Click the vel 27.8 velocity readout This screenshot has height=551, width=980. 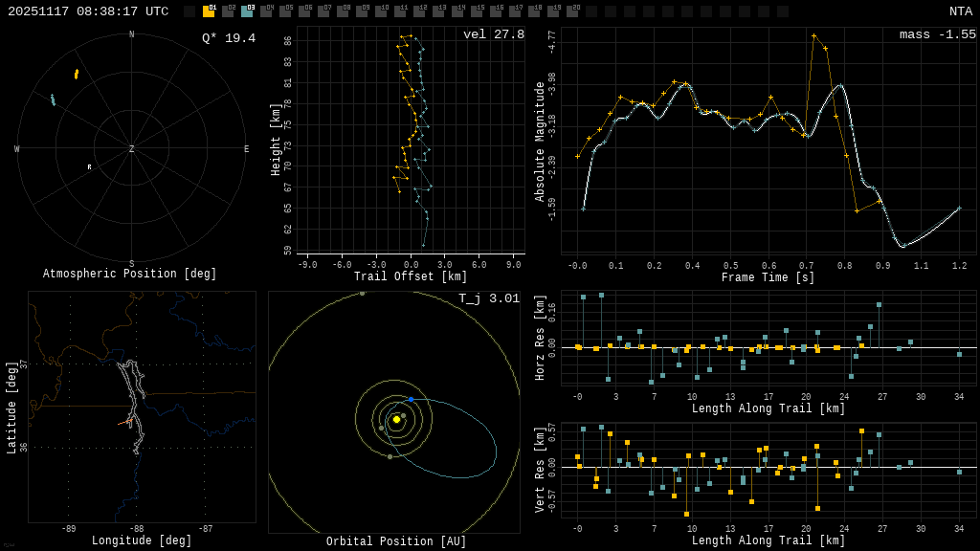(x=493, y=34)
